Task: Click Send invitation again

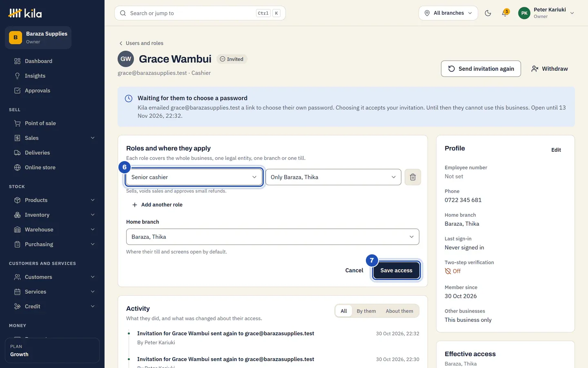Action: (481, 69)
